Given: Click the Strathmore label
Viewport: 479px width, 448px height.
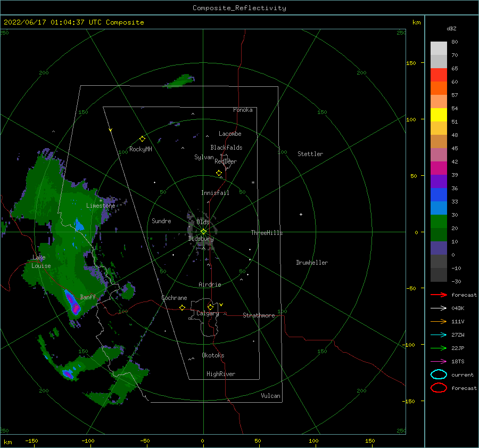Looking at the screenshot, I should [x=259, y=315].
